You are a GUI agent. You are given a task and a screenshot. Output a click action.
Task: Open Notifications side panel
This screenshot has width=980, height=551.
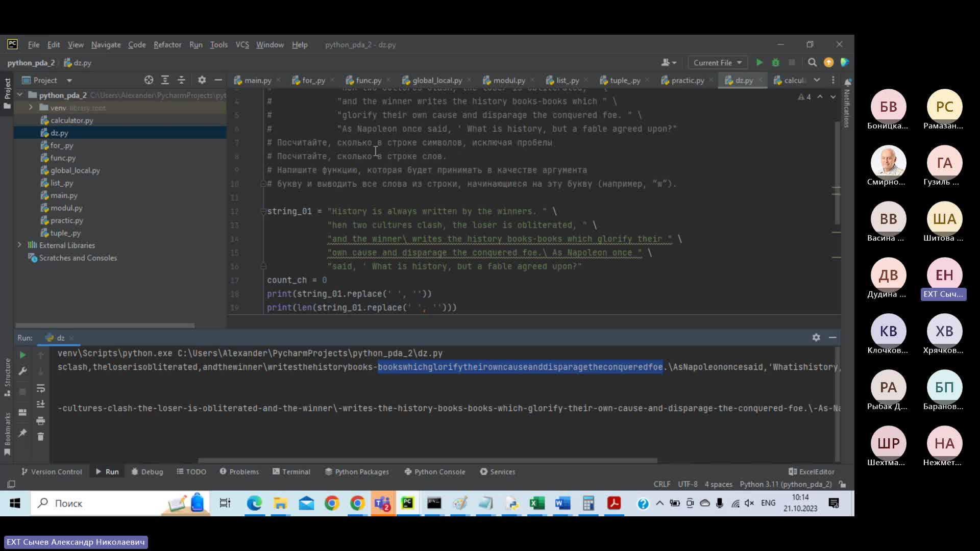(x=847, y=102)
